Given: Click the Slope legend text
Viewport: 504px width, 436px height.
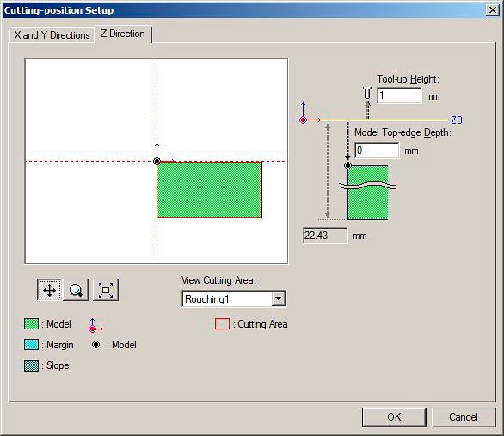Looking at the screenshot, I should point(58,365).
